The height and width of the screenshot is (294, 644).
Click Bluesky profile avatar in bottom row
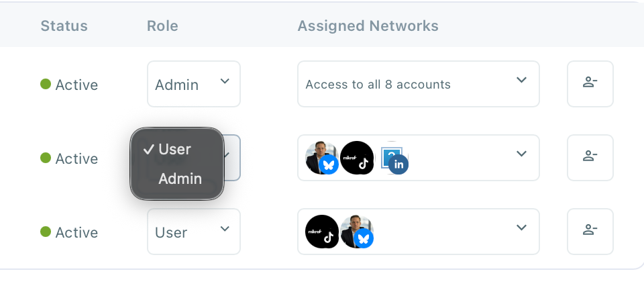357,232
